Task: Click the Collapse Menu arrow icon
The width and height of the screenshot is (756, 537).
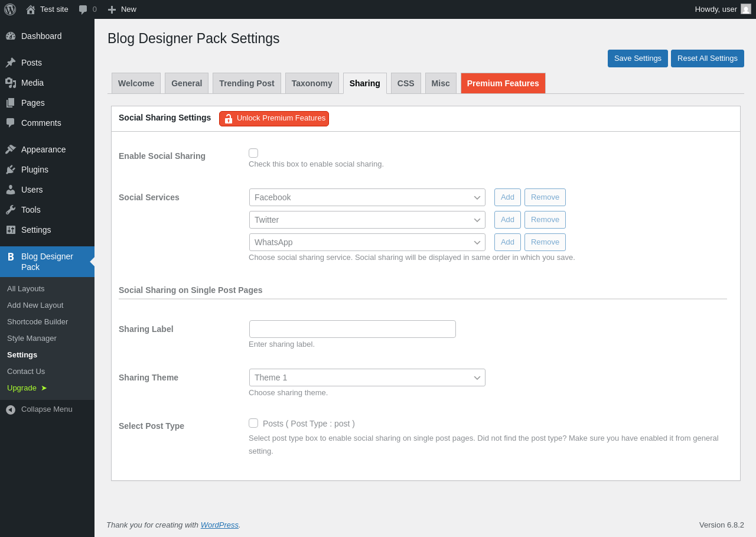Action: coord(11,409)
